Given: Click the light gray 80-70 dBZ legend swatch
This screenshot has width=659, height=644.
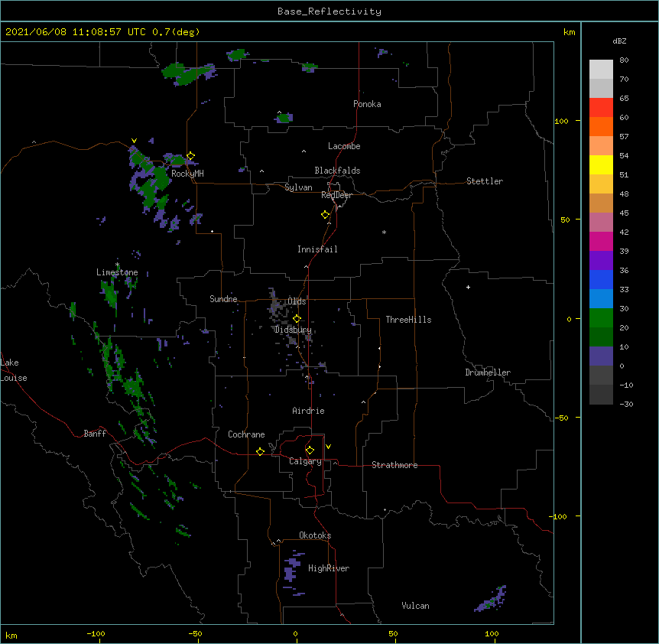Looking at the screenshot, I should 601,70.
